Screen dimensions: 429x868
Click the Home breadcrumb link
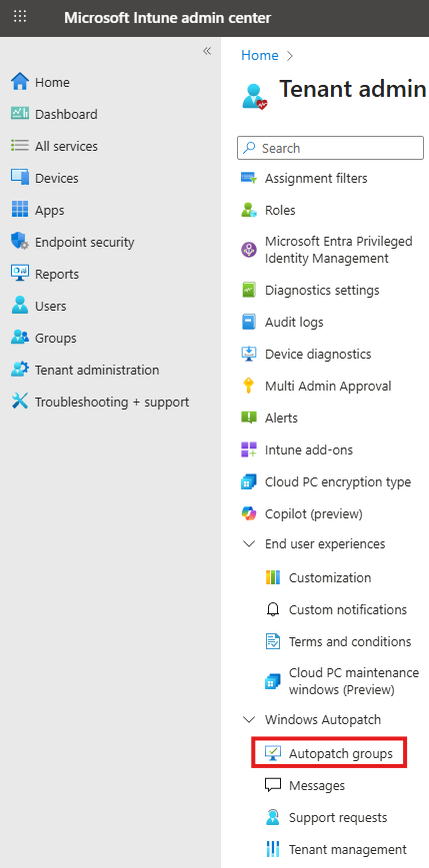click(x=259, y=55)
